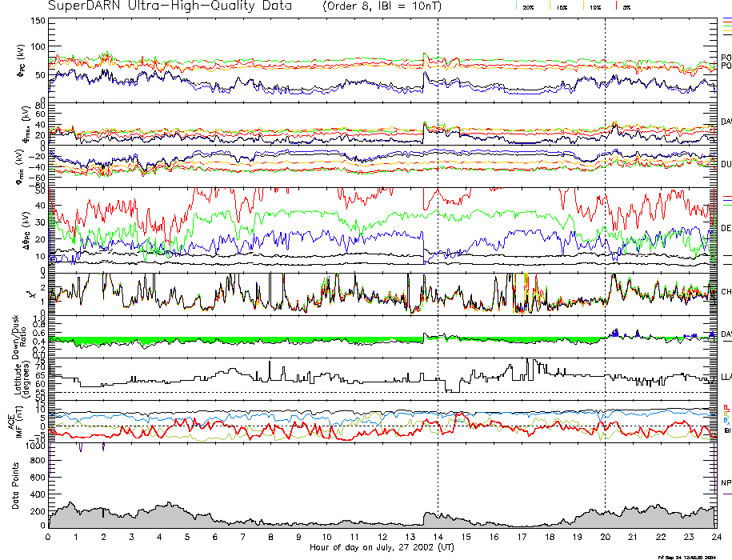Click the IBI legend label beside IMF panel
Viewport: 732px width, 560px height.
point(726,430)
